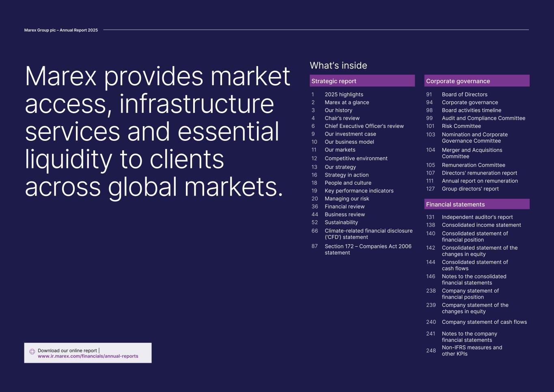
Task: Select the Corporate governance section header
Action: [x=477, y=81]
